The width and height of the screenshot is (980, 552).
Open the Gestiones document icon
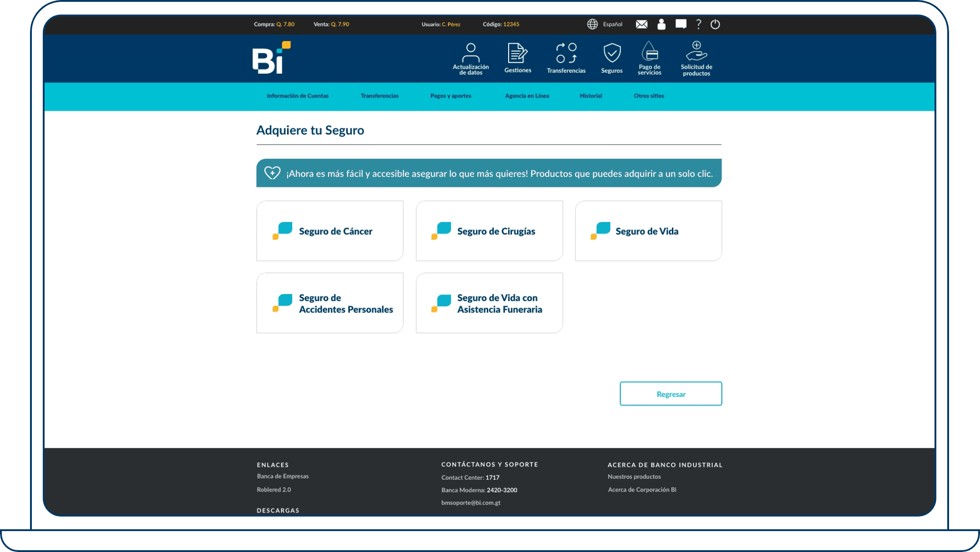[517, 53]
